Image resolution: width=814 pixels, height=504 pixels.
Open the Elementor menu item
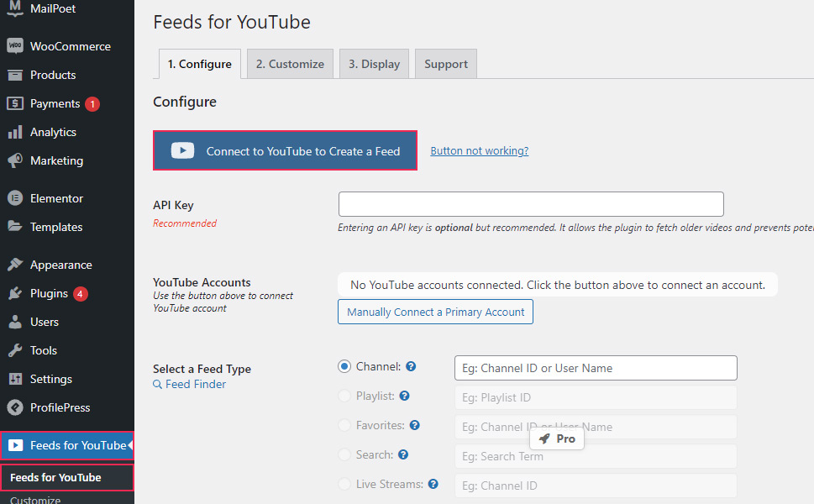click(x=67, y=198)
